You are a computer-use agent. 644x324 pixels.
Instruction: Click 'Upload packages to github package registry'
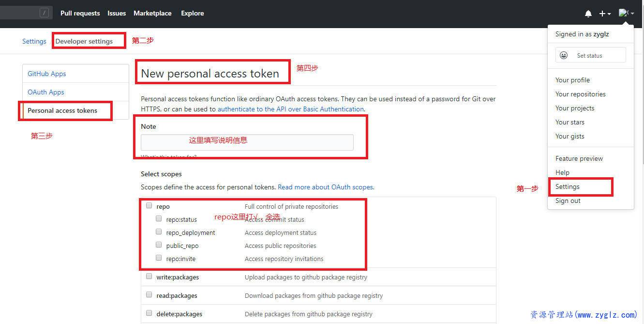[306, 277]
